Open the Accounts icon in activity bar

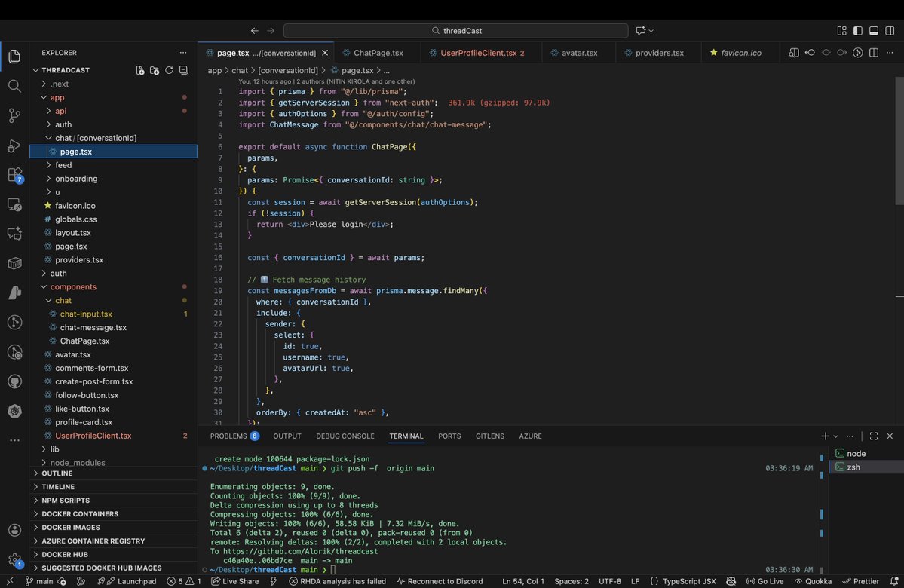(x=14, y=531)
